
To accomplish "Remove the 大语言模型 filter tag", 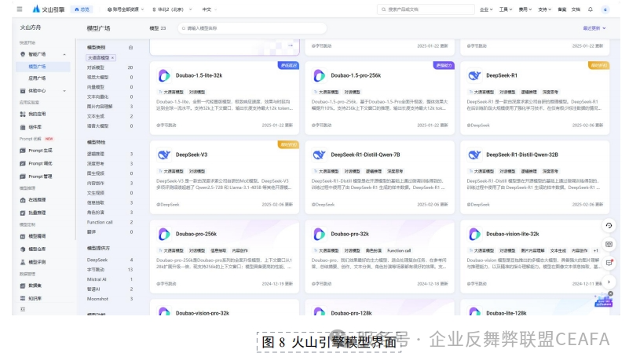I will pos(113,58).
